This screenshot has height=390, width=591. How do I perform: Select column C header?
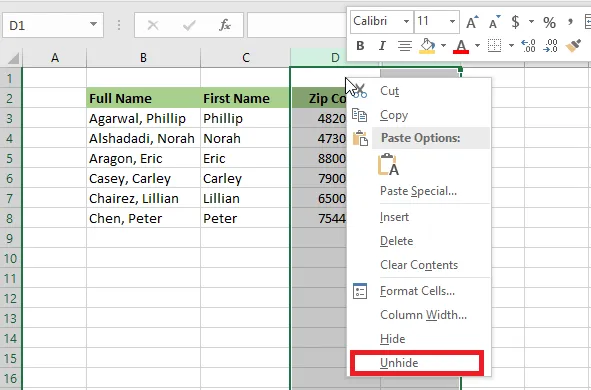click(246, 58)
